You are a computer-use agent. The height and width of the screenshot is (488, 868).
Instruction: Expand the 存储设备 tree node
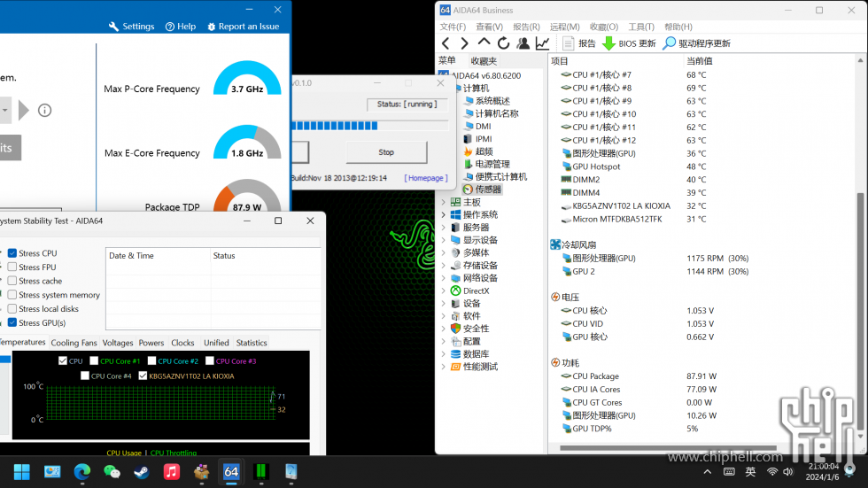[x=444, y=266]
